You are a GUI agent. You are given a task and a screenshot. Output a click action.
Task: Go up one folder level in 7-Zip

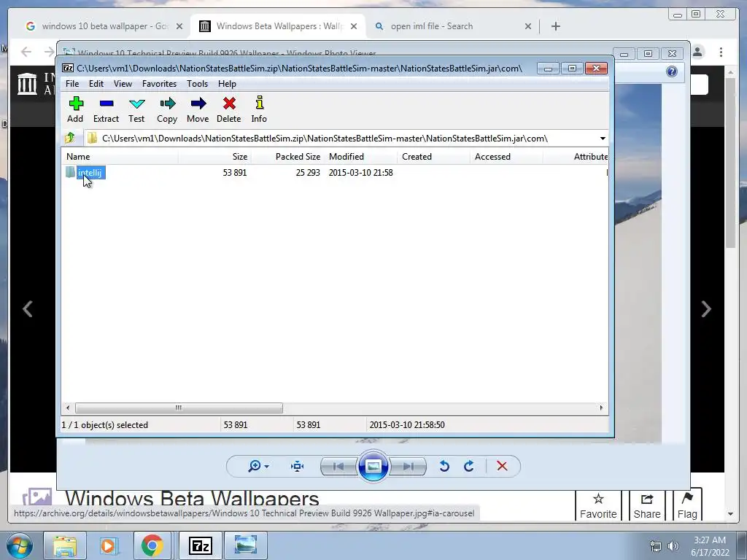[70, 138]
